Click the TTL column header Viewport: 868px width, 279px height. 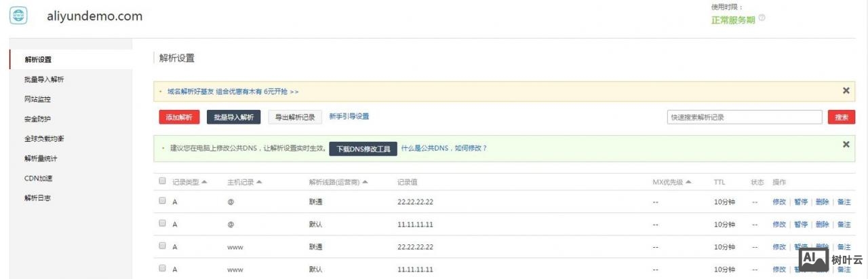[719, 182]
